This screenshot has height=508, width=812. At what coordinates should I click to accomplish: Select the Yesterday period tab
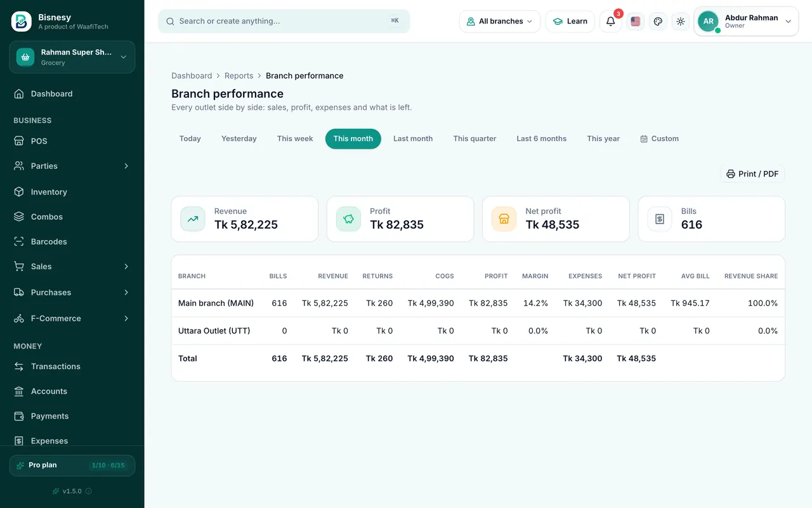coord(239,138)
